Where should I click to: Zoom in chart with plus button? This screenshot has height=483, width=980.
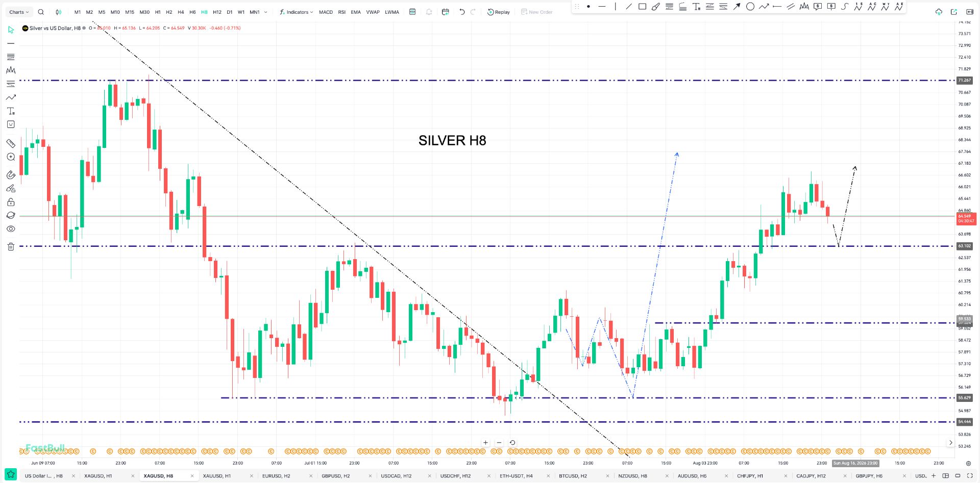click(485, 443)
